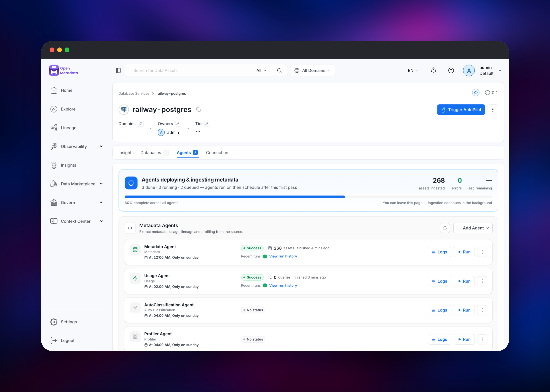The image size is (550, 392).
Task: Click the Metadata Agents code brackets icon
Action: [130, 228]
